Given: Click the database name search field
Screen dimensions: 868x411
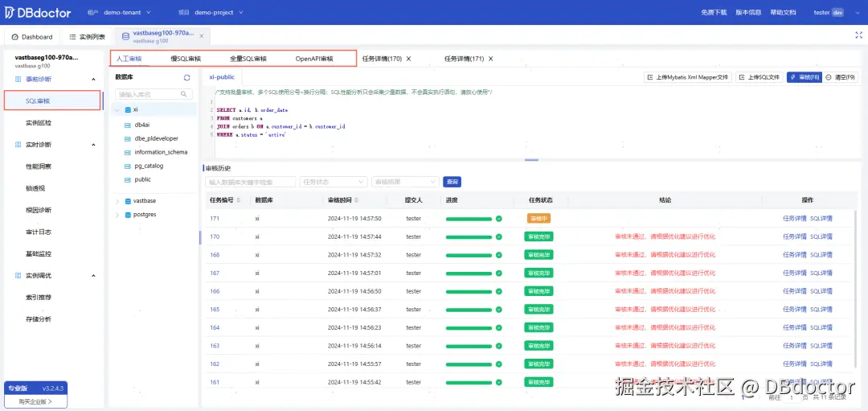Looking at the screenshot, I should click(x=154, y=94).
